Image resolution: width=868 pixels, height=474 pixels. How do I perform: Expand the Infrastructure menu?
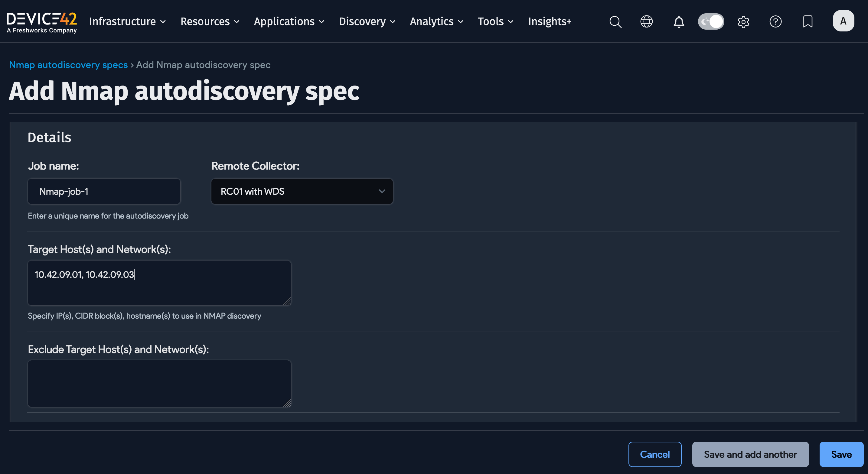coord(127,21)
